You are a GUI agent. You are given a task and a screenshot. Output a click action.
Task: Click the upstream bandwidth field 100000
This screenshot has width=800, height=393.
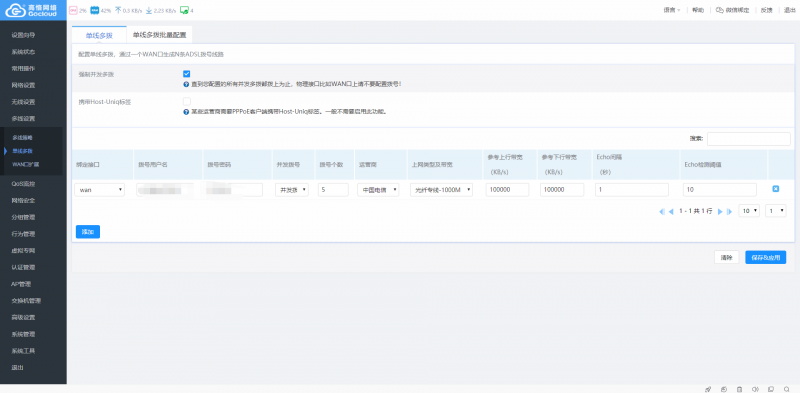507,190
